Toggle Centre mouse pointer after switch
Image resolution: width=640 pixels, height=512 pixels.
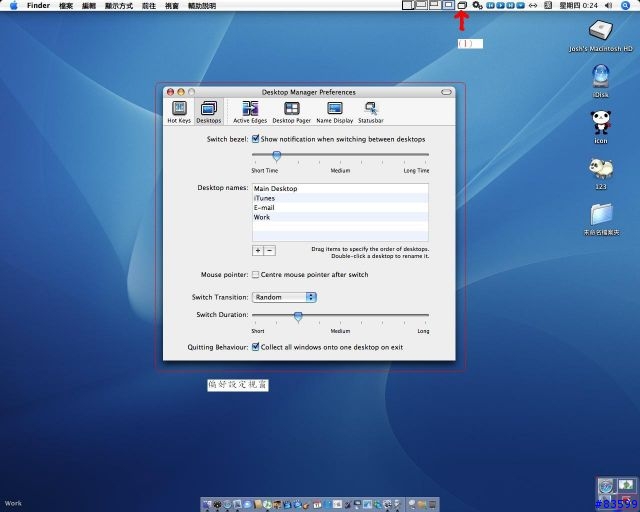[x=256, y=274]
